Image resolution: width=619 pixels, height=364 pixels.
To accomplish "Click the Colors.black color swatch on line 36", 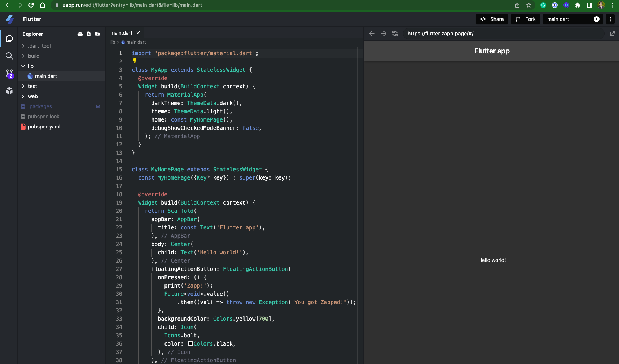I will [x=190, y=344].
